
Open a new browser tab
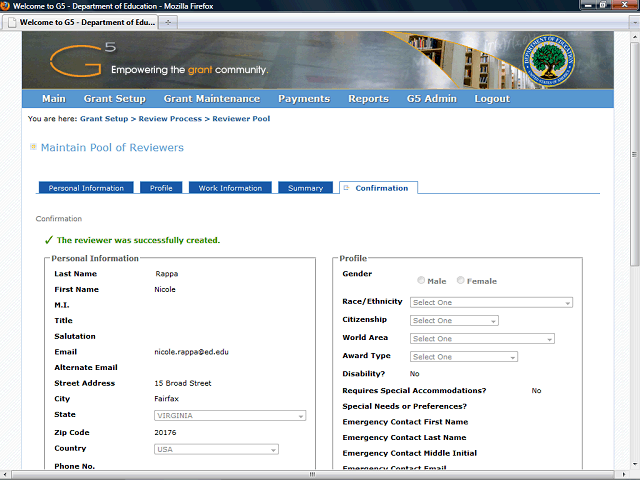coord(168,21)
